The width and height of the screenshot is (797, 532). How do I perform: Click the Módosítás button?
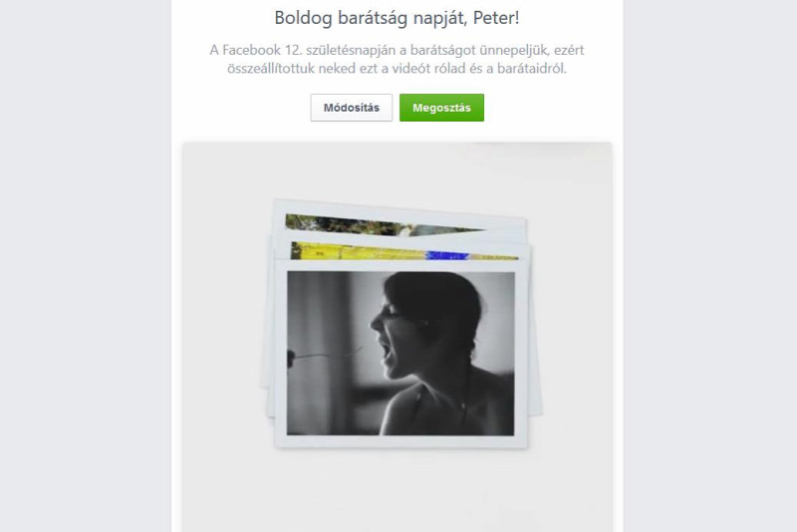pyautogui.click(x=352, y=108)
